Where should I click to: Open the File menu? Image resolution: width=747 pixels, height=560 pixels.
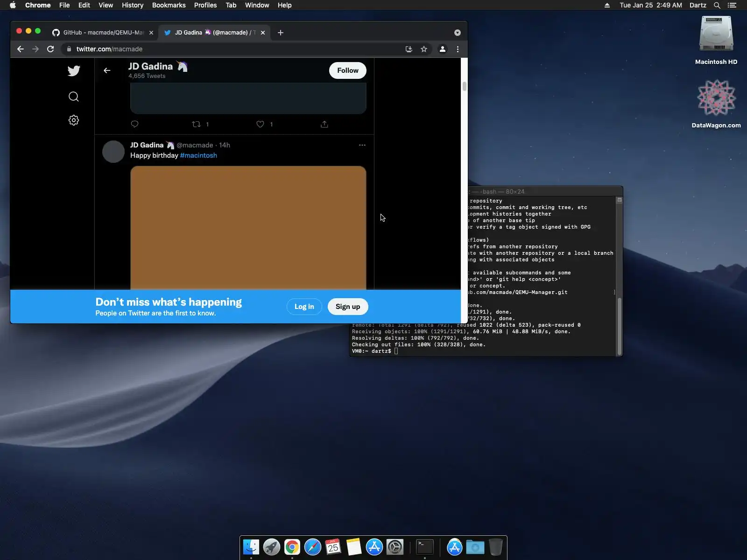pos(64,5)
